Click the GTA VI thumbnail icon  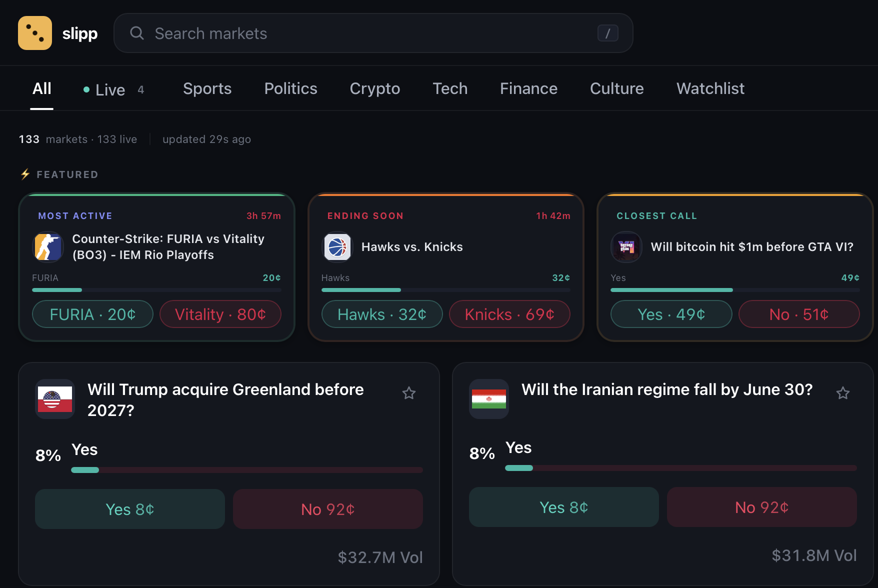click(x=626, y=246)
